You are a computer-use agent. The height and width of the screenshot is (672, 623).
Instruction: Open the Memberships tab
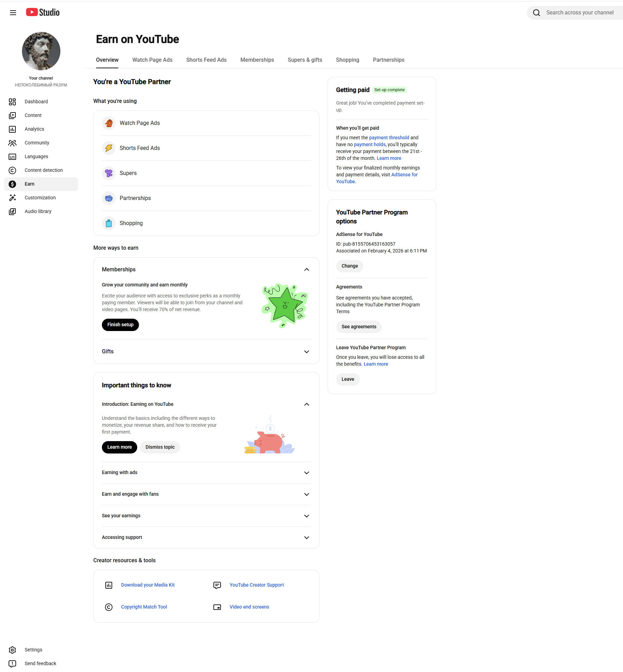tap(257, 60)
